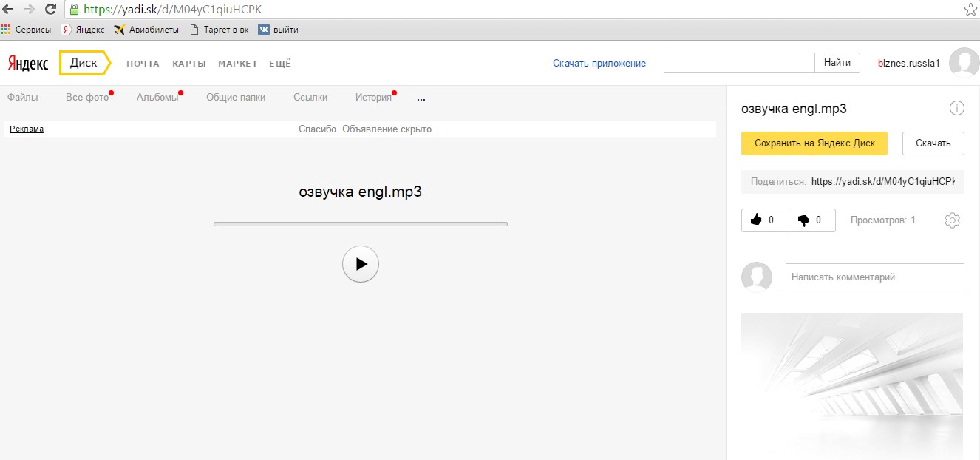980x460 pixels.
Task: Open the Авиабилеты bookmark
Action: click(146, 30)
